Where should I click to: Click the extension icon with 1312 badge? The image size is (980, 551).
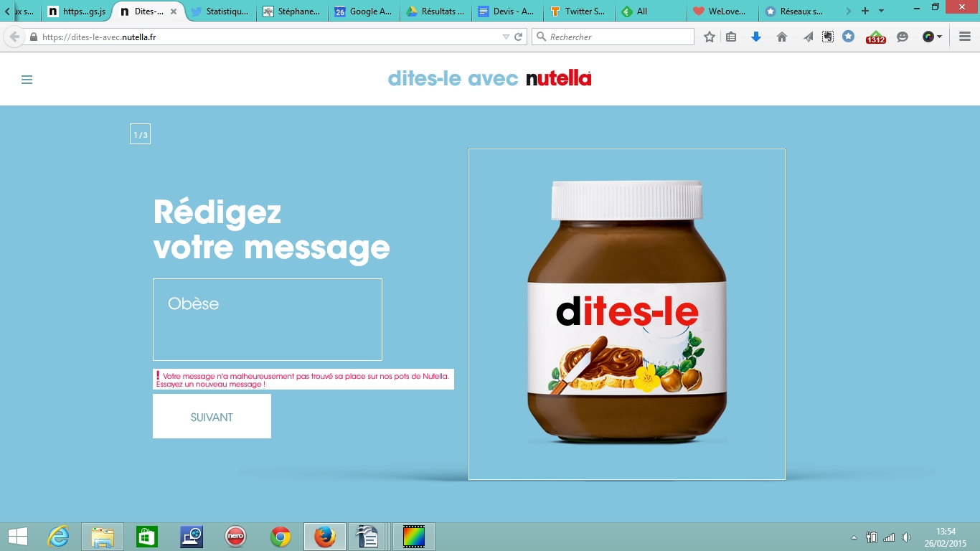coord(876,37)
